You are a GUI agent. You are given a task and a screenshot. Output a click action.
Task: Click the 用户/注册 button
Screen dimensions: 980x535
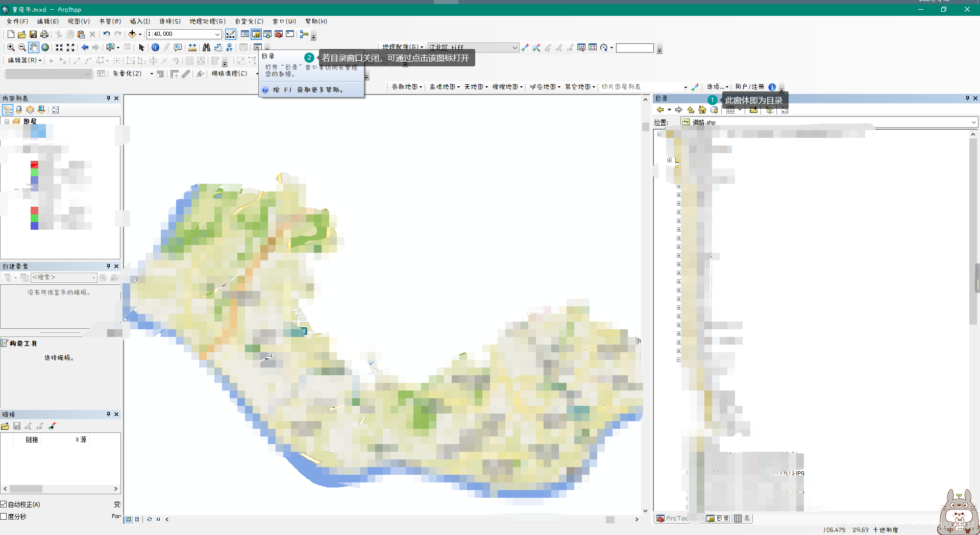pyautogui.click(x=750, y=87)
